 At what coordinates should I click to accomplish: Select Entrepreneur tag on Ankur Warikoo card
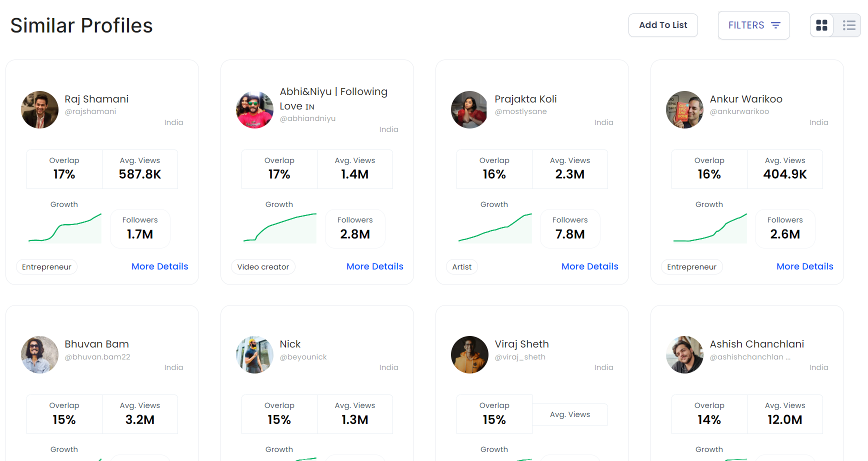pyautogui.click(x=691, y=267)
